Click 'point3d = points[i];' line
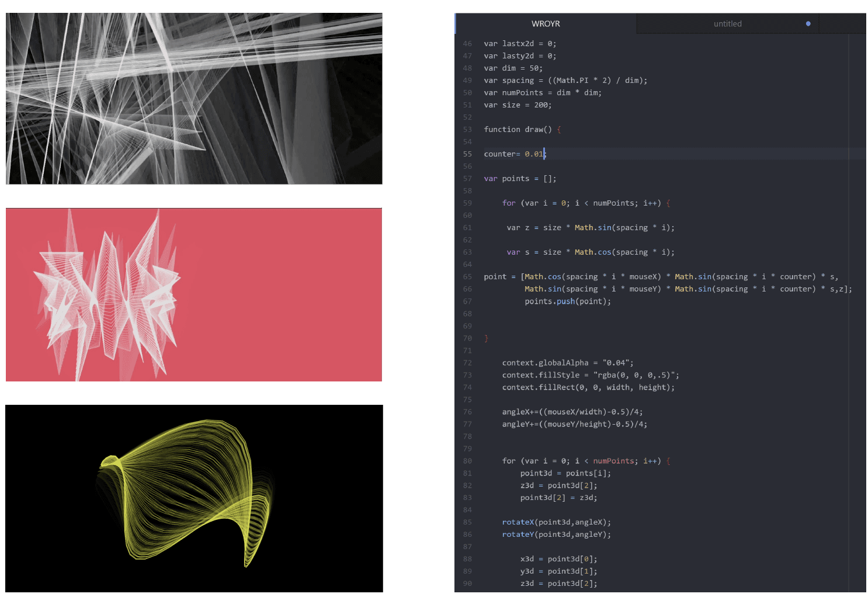Image resolution: width=868 pixels, height=604 pixels. click(565, 473)
